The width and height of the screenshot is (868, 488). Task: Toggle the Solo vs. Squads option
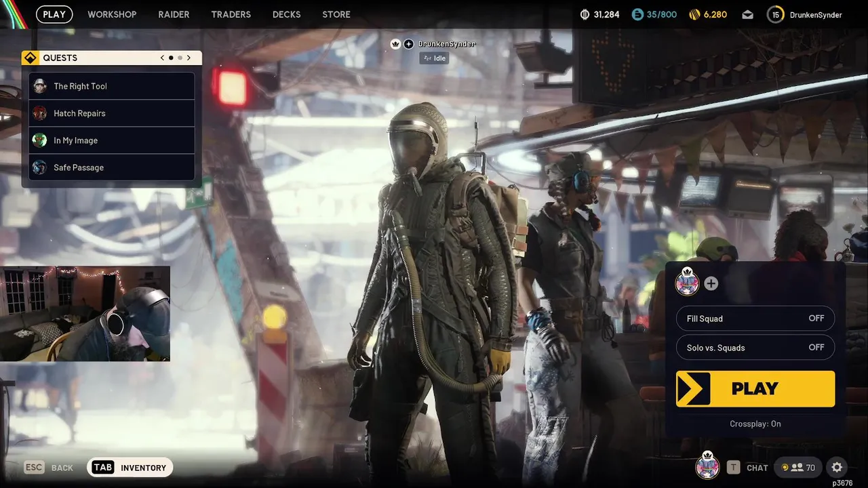point(755,348)
